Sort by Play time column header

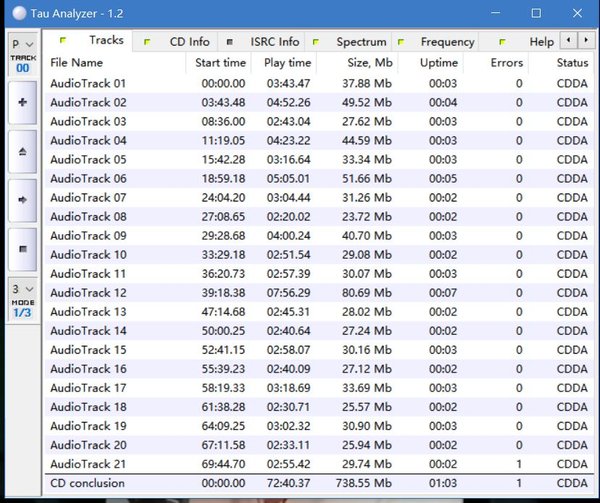287,63
